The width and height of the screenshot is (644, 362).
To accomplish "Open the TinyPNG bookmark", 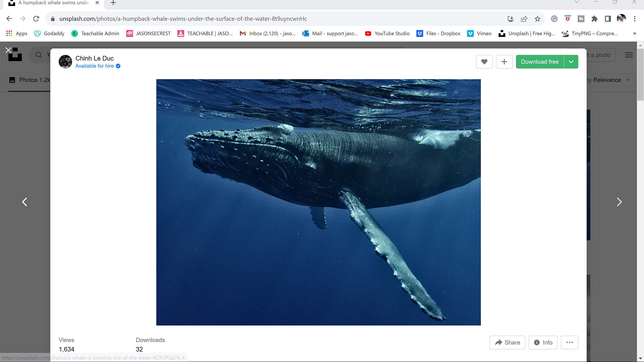I will 590,34.
